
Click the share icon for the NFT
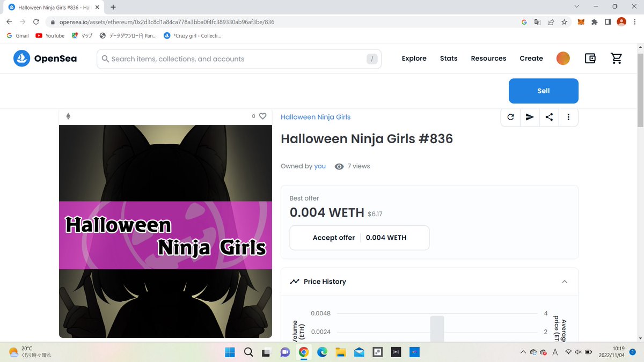click(x=549, y=117)
